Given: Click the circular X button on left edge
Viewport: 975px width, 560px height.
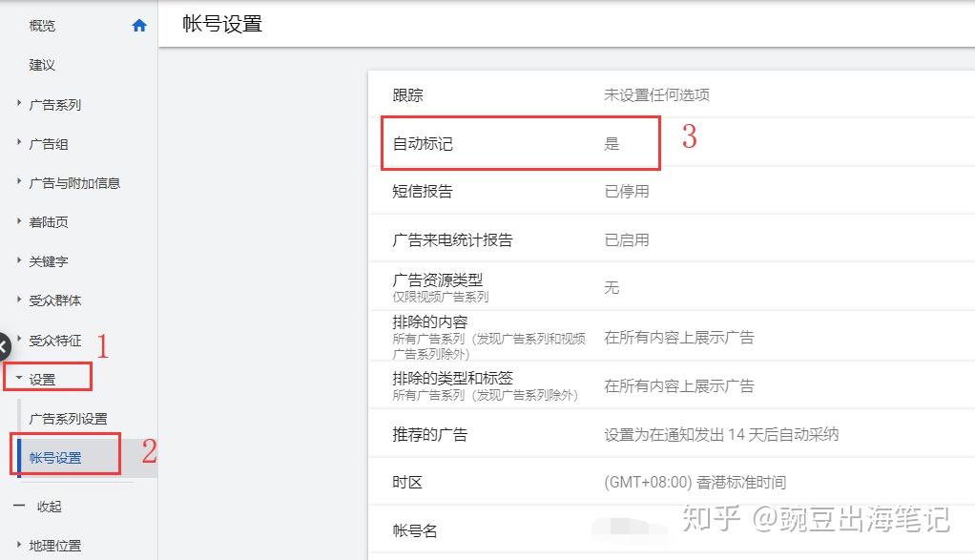Looking at the screenshot, I should pos(4,345).
